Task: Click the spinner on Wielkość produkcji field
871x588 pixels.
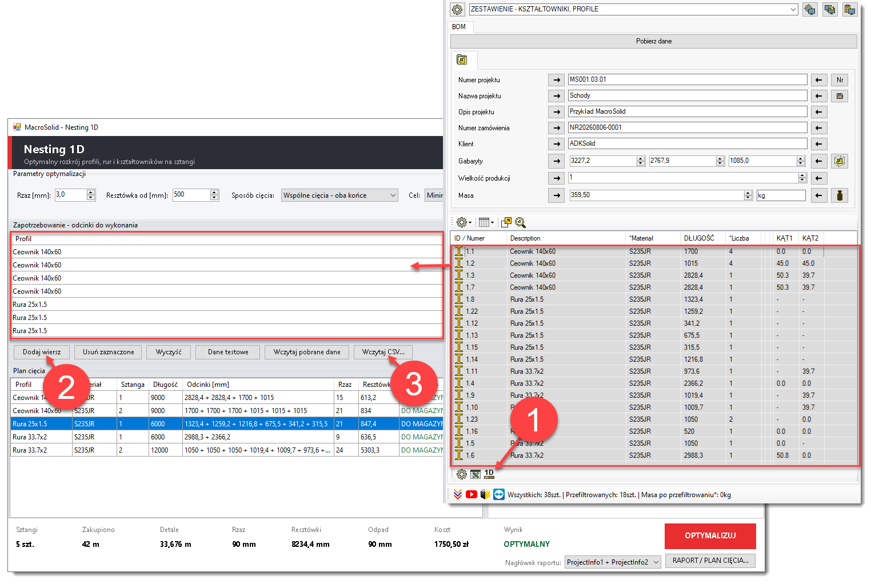Action: click(x=802, y=178)
